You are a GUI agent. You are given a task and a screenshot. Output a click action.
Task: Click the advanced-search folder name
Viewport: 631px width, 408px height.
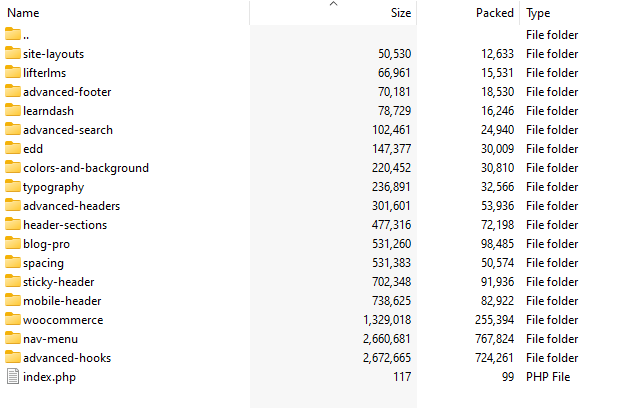(x=68, y=130)
